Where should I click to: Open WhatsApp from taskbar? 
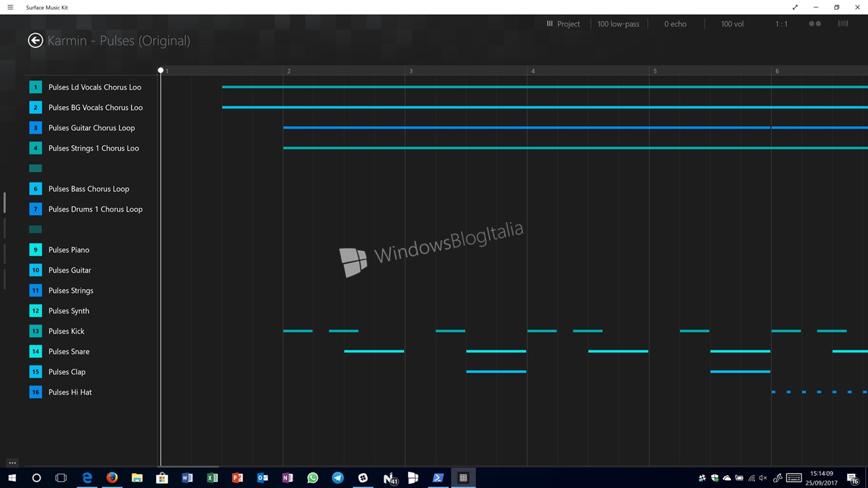pyautogui.click(x=313, y=478)
